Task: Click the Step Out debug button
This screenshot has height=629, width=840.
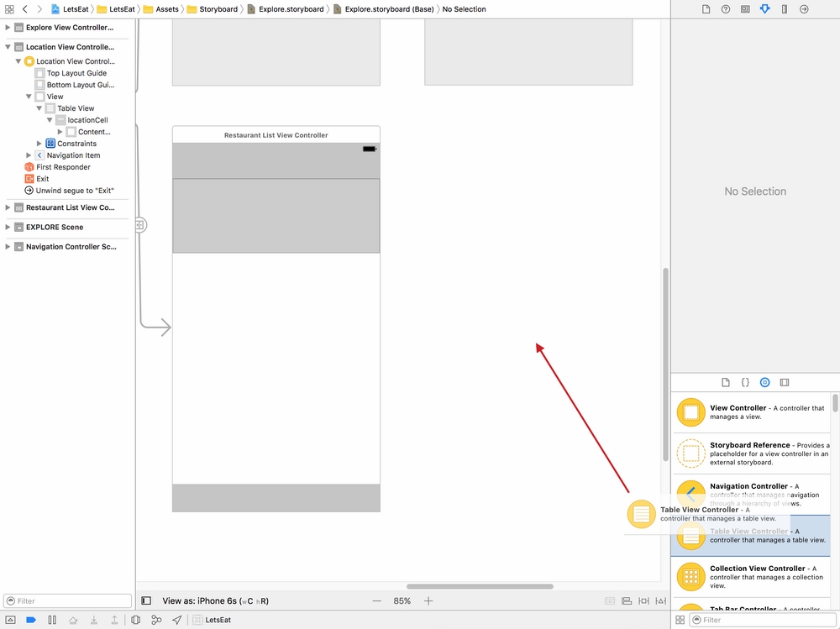Action: pyautogui.click(x=114, y=620)
